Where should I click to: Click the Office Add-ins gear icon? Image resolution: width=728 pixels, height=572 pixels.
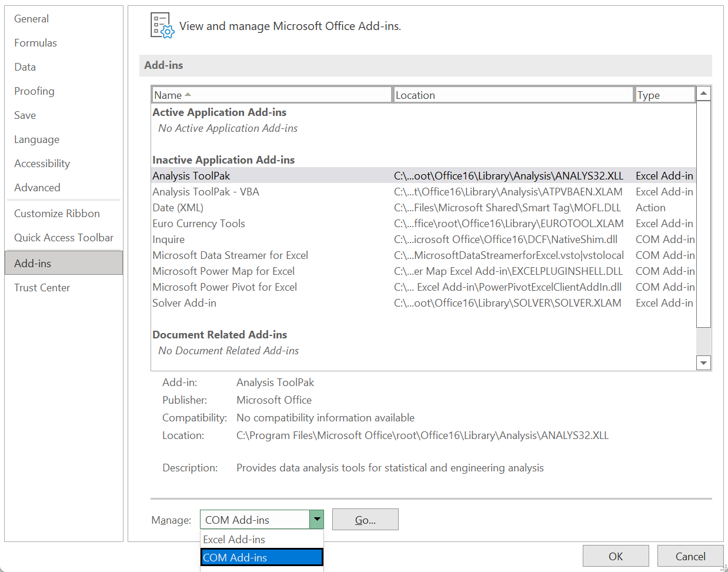pyautogui.click(x=161, y=26)
